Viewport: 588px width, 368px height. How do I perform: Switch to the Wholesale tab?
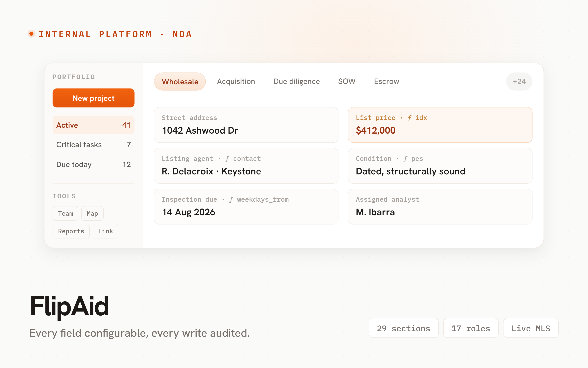[x=180, y=82]
